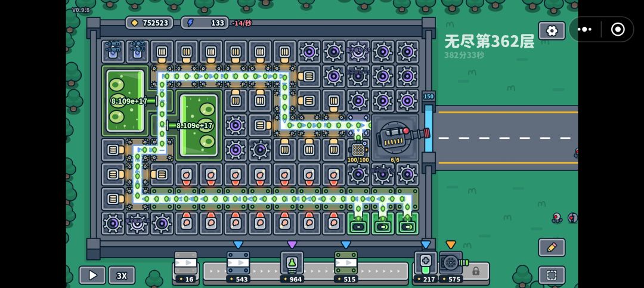Image resolution: width=644 pixels, height=288 pixels.
Task: Select the right green slime tank
Action: (199, 126)
